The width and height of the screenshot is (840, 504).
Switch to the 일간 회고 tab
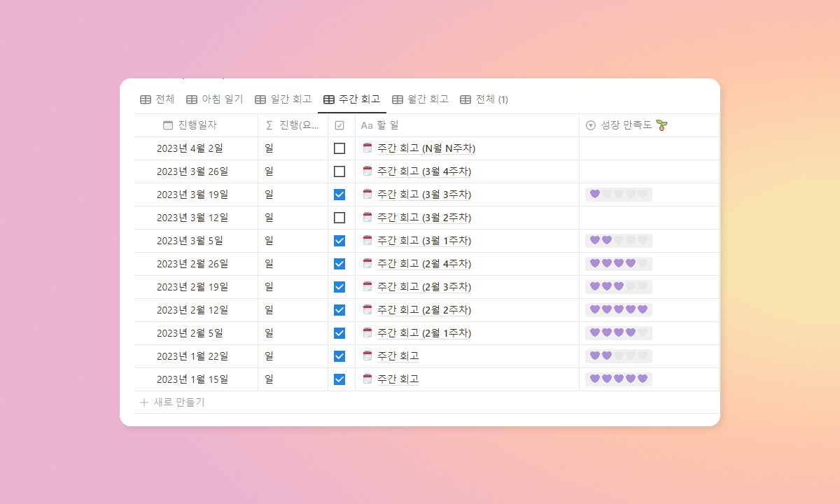tap(283, 99)
